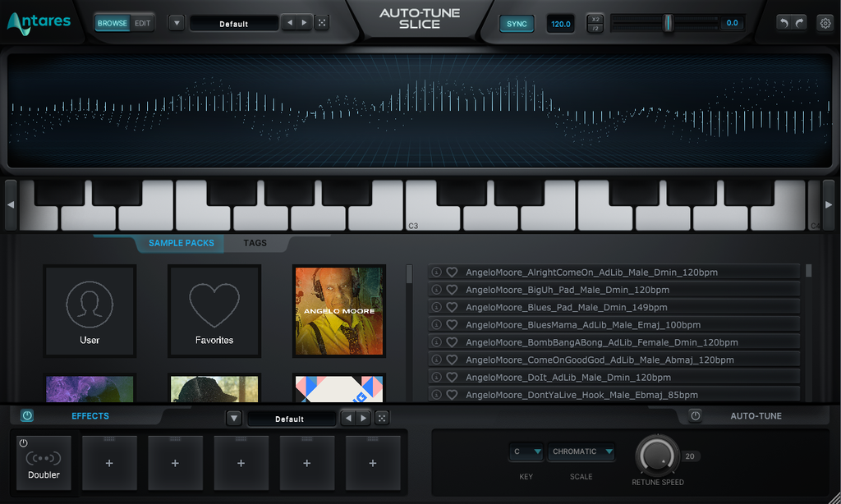The height and width of the screenshot is (504, 841).
Task: Favorite the AngeloMoore_BigUh_Pad sample heart
Action: coord(453,290)
